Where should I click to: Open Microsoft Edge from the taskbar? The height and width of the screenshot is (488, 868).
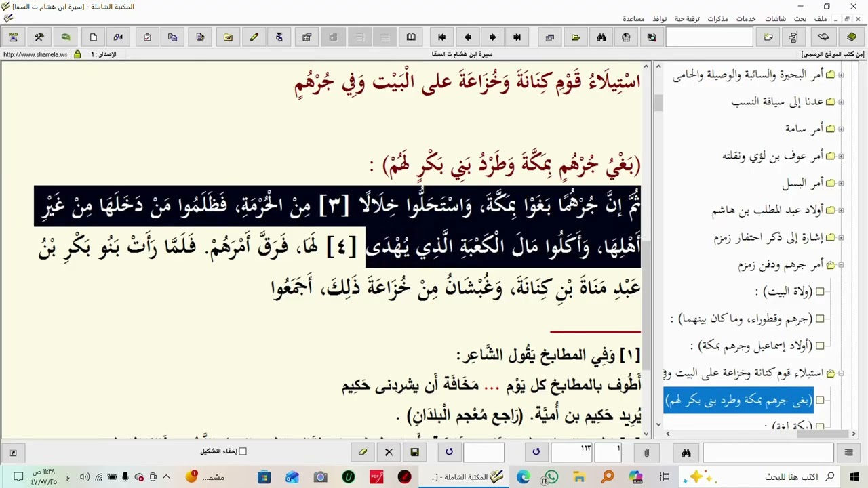click(523, 477)
